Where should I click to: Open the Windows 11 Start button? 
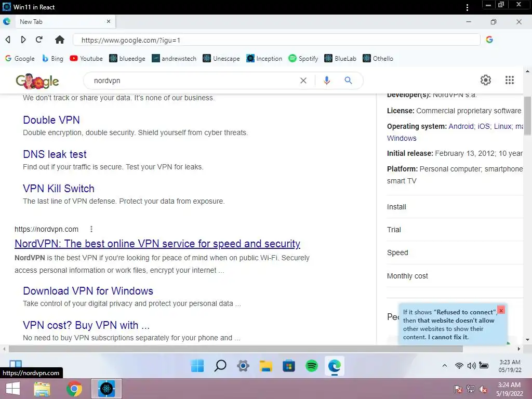(x=197, y=366)
